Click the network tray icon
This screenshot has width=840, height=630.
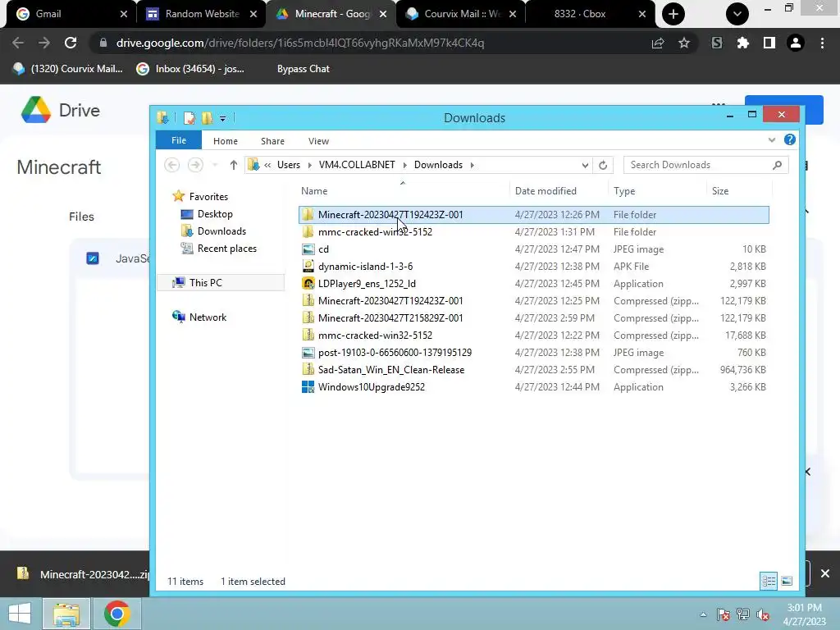(x=743, y=614)
